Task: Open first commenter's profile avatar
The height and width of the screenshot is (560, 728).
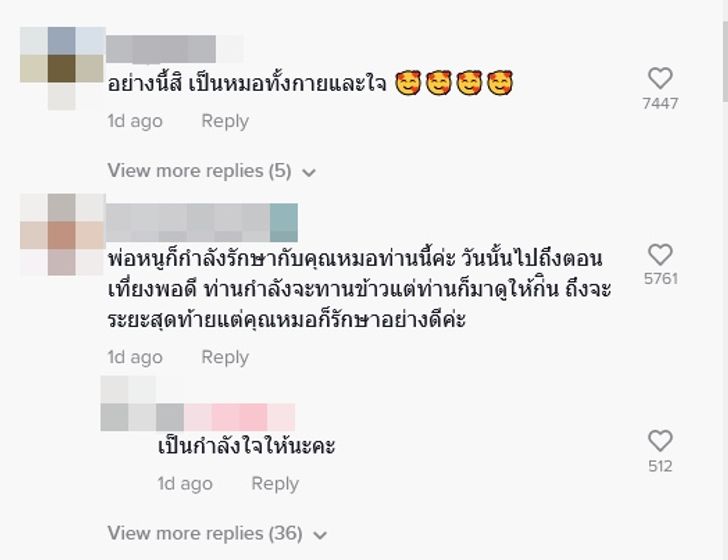Action: click(62, 68)
